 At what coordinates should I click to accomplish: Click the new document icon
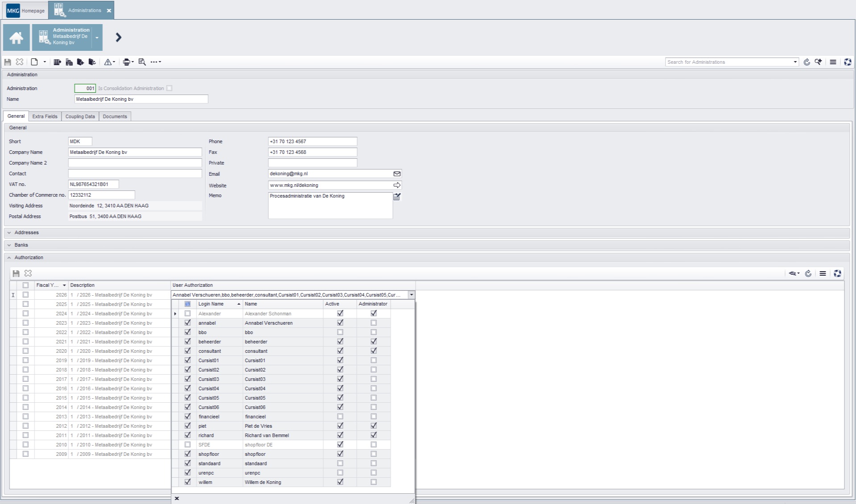[x=34, y=62]
